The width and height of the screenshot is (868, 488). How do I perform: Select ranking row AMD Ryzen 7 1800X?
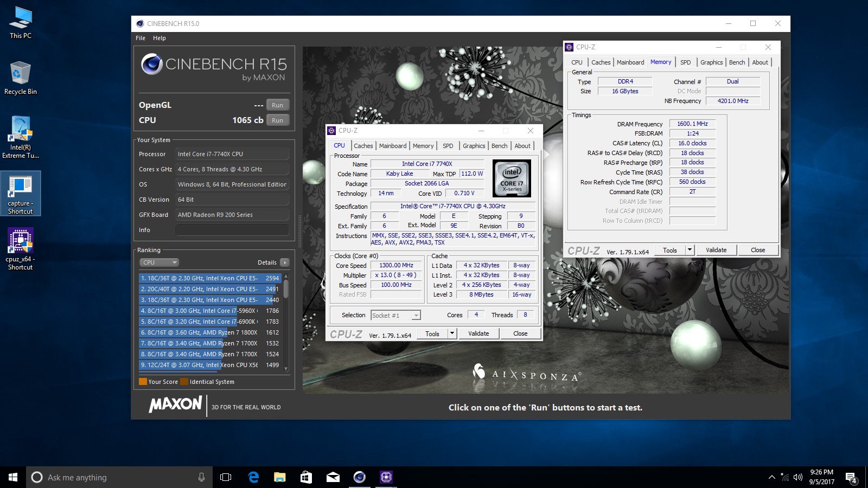tap(210, 332)
